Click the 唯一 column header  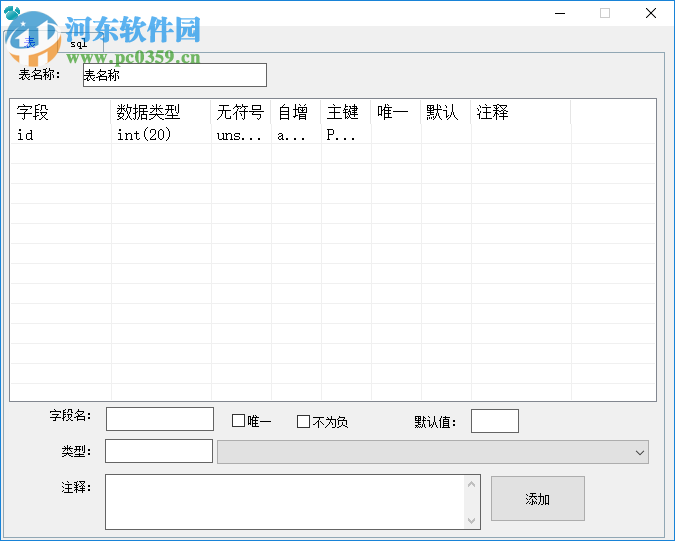click(395, 112)
